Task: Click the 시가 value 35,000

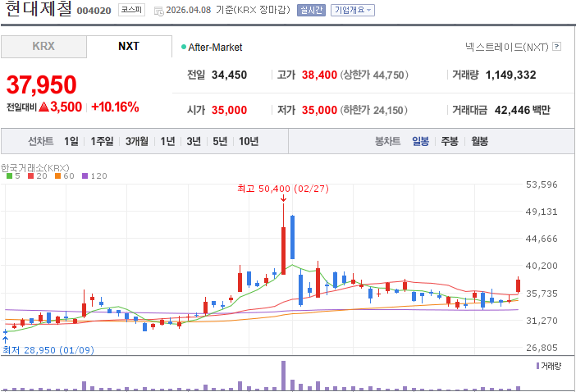Action: (x=229, y=110)
